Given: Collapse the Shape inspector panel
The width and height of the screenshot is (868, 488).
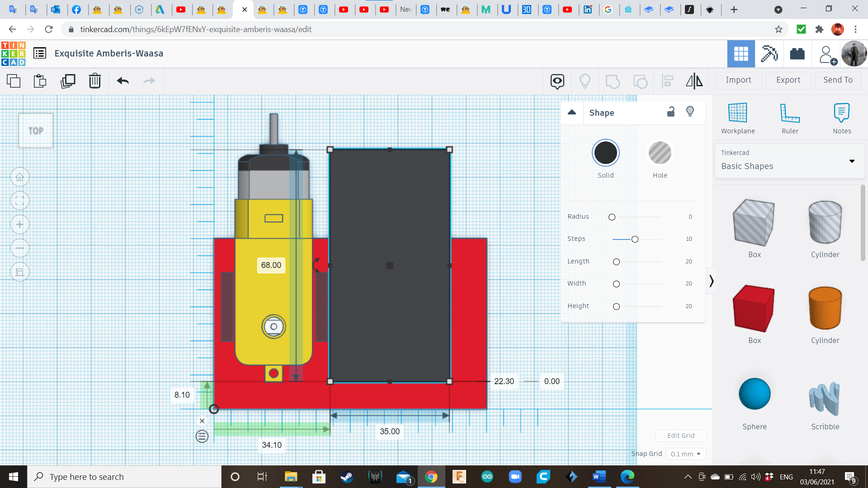Looking at the screenshot, I should point(572,113).
